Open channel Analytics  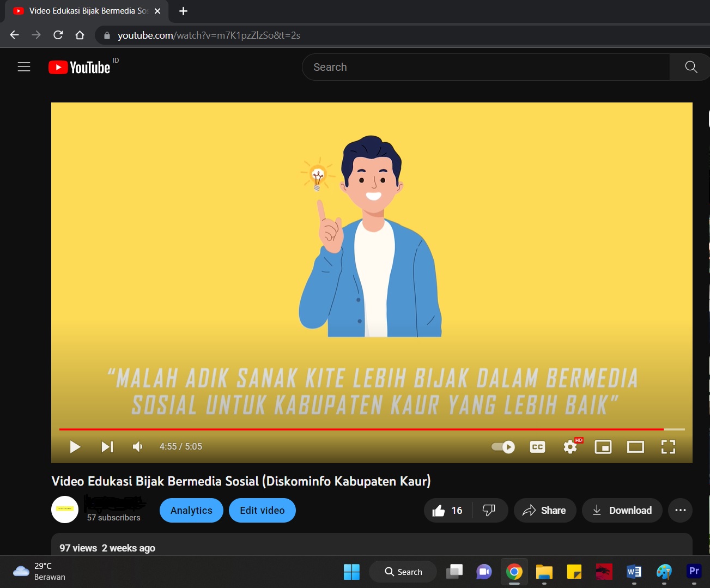[191, 511]
